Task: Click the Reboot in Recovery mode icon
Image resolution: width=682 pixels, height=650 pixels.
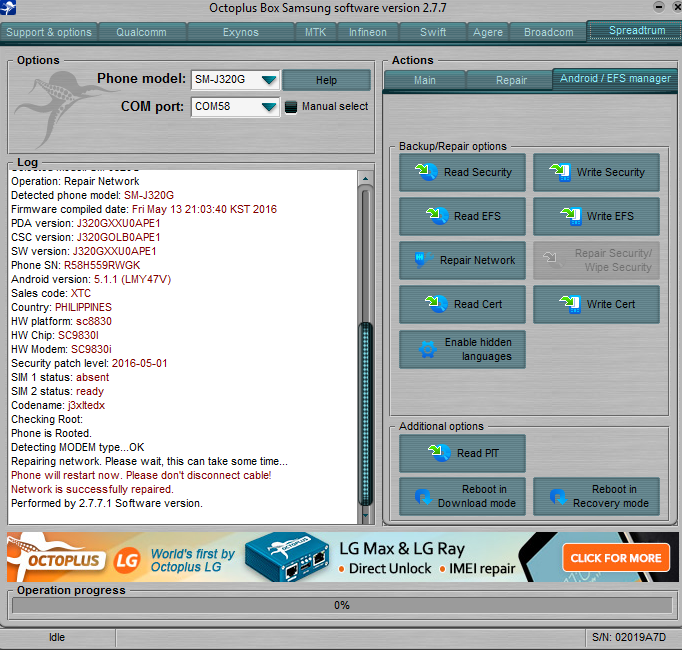Action: tap(558, 496)
